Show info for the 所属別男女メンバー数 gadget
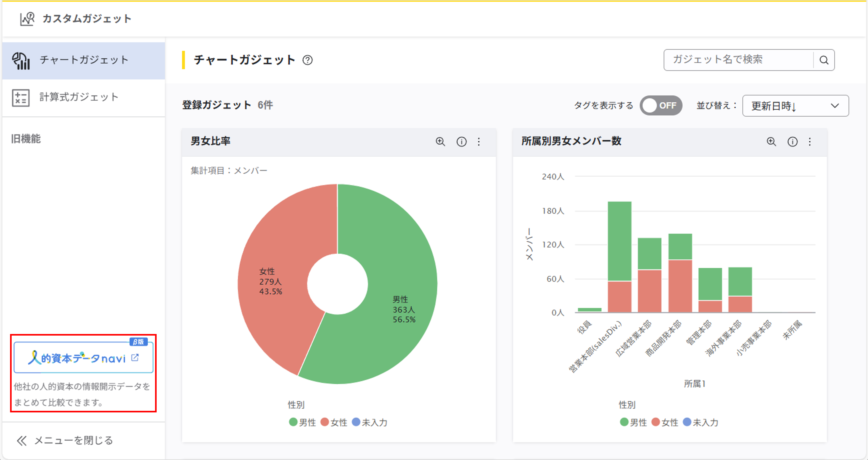 792,142
